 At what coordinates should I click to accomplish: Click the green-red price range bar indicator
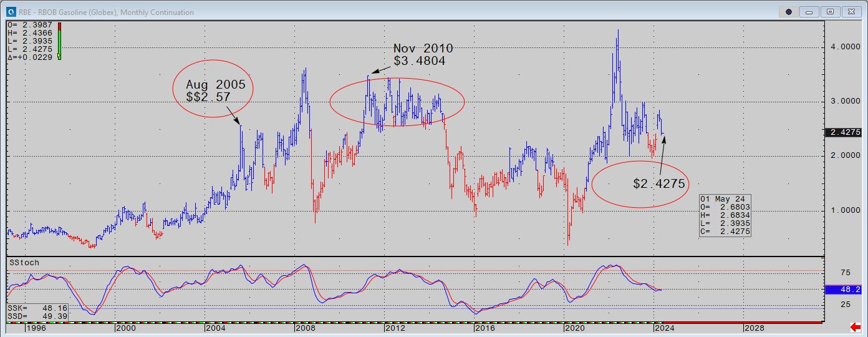tap(59, 41)
